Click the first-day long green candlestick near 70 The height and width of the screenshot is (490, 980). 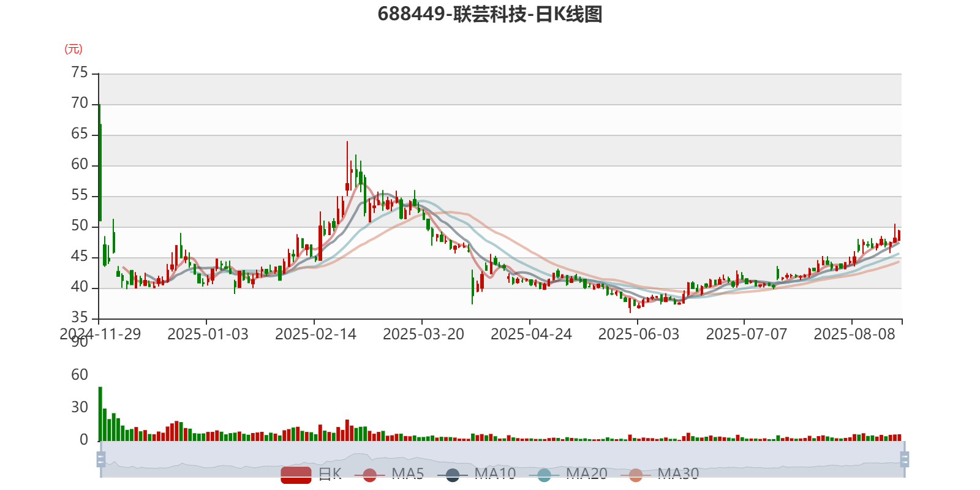pyautogui.click(x=100, y=163)
